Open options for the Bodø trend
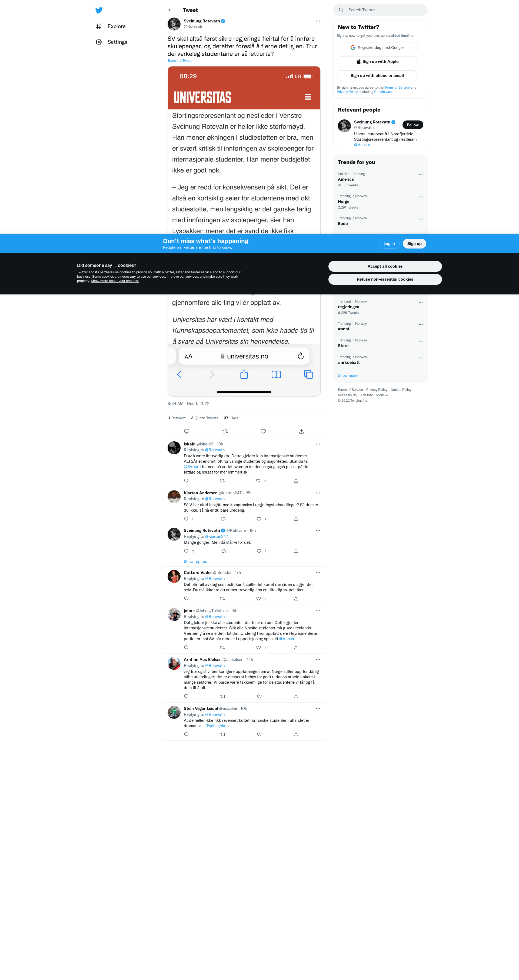 420,219
